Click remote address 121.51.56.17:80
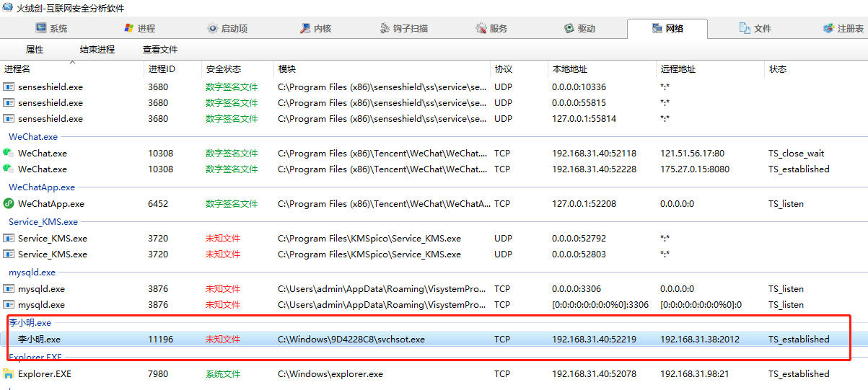This screenshot has height=390, width=868. 692,153
